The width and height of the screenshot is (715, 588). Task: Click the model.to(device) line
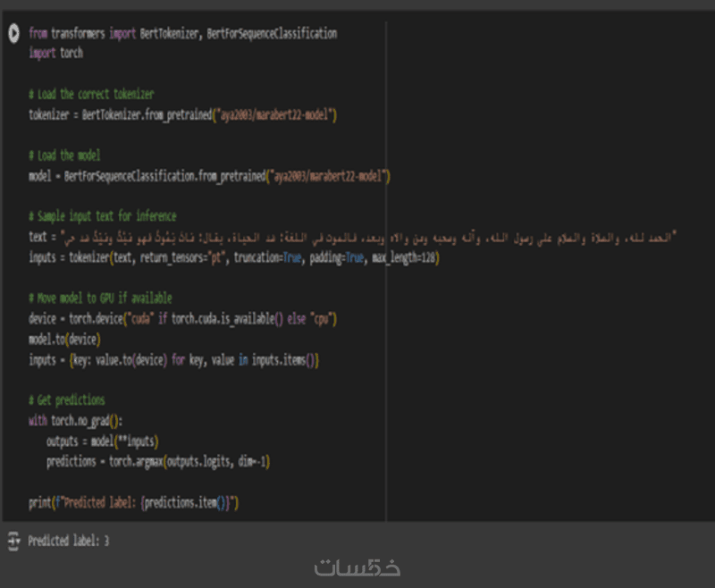[65, 340]
